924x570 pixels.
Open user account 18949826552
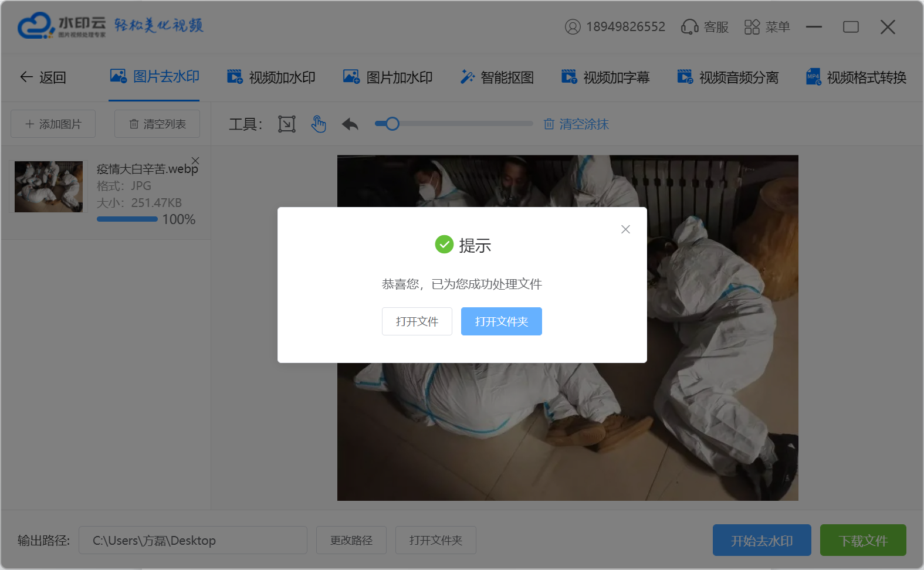click(x=615, y=27)
